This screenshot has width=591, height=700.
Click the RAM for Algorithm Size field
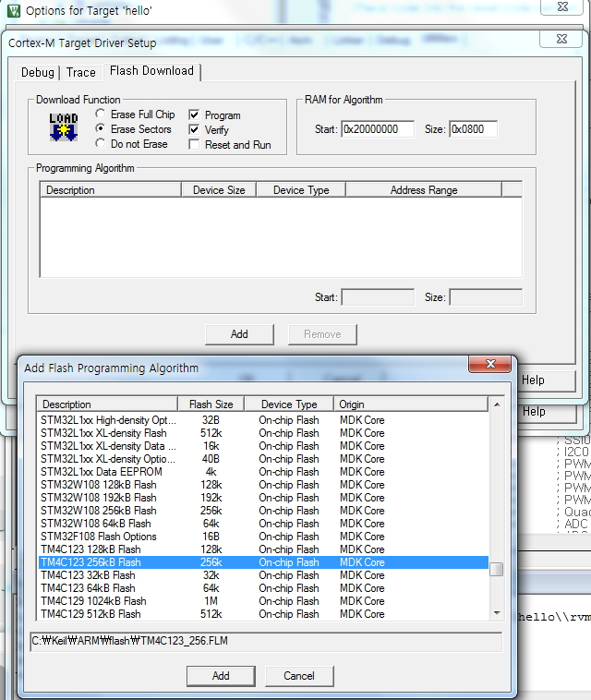[x=473, y=129]
